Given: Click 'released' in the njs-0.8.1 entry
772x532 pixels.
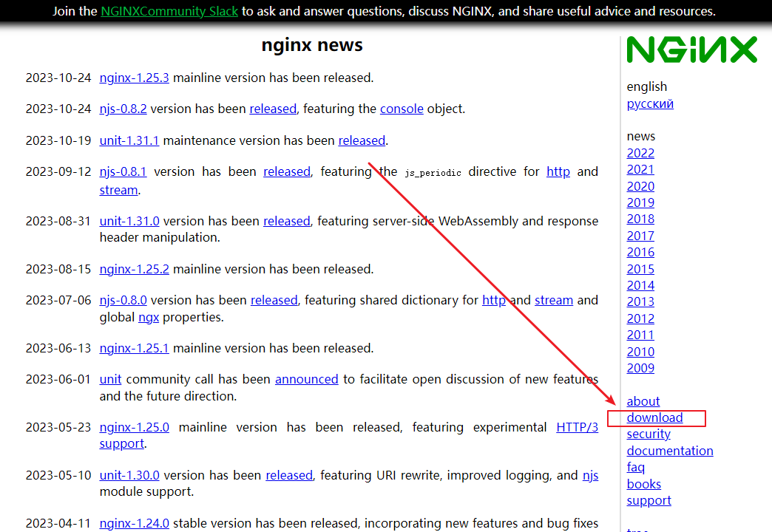Looking at the screenshot, I should pyautogui.click(x=287, y=171).
